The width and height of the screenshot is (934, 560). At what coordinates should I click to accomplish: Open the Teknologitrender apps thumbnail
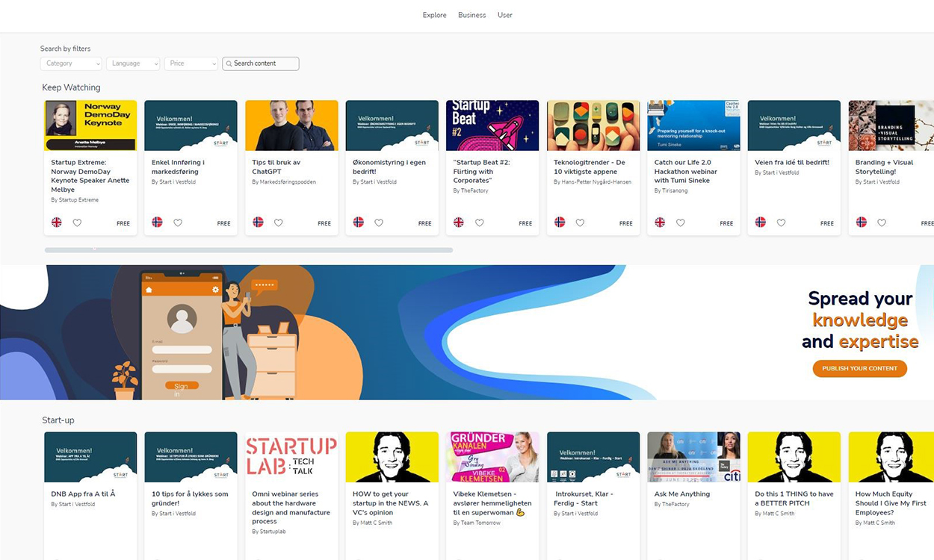[x=593, y=125]
